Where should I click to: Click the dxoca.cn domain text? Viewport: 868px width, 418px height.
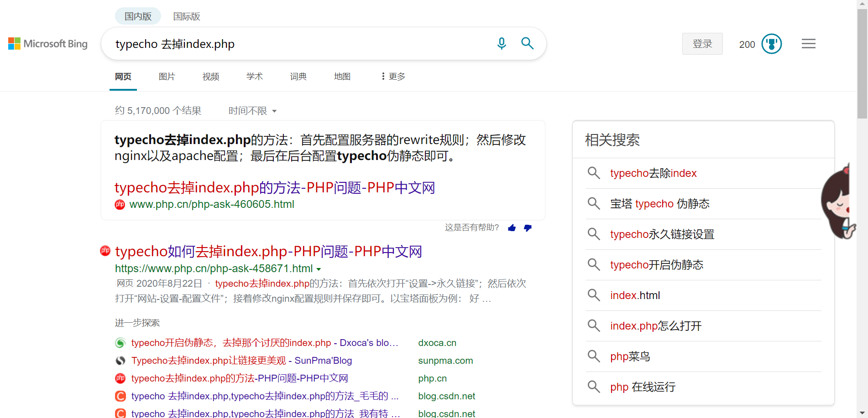(437, 343)
